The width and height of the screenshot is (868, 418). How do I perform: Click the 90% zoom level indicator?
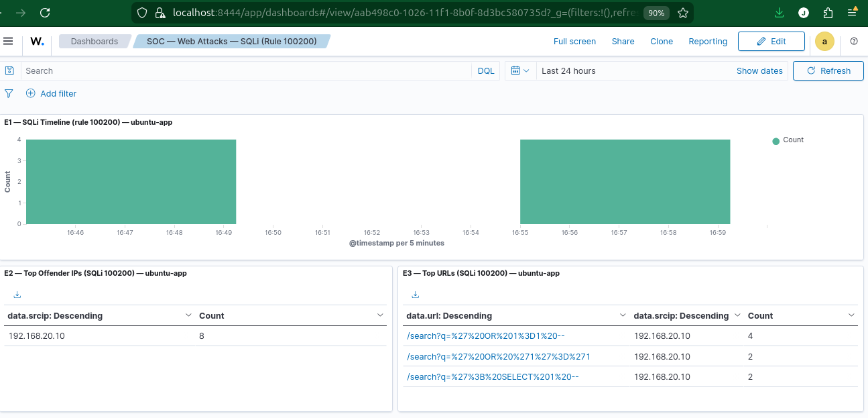pos(656,13)
